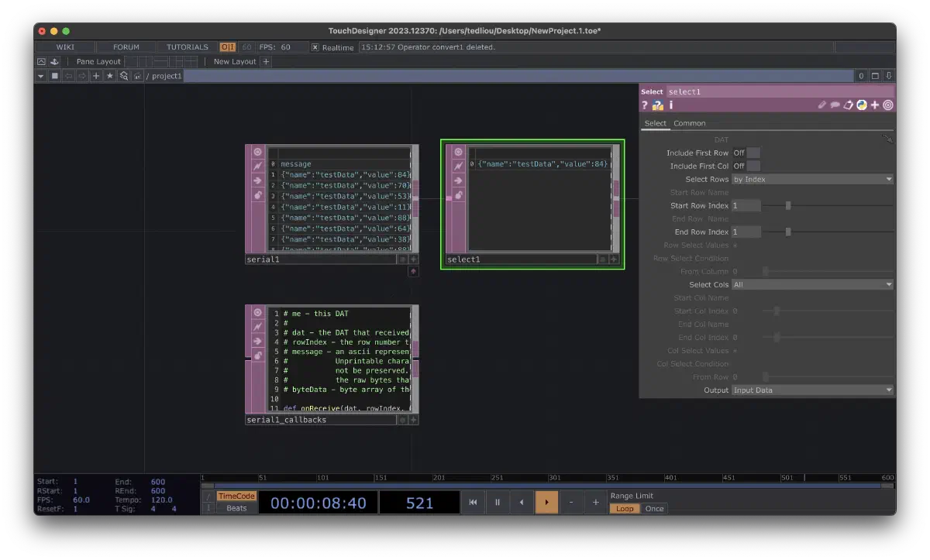Click the Python language icon in parameter dialog
Viewport: 930px width, 560px height.
(x=862, y=105)
